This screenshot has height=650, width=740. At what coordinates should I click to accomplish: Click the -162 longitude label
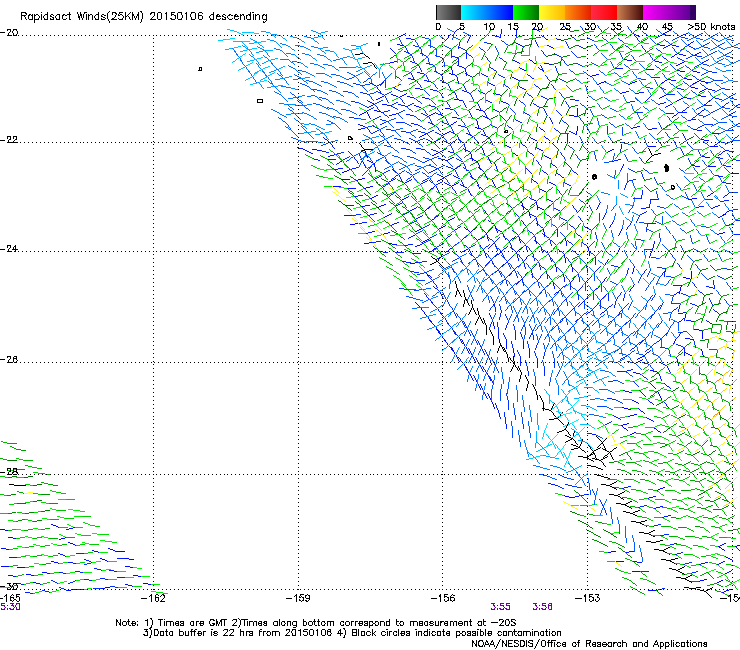(154, 598)
